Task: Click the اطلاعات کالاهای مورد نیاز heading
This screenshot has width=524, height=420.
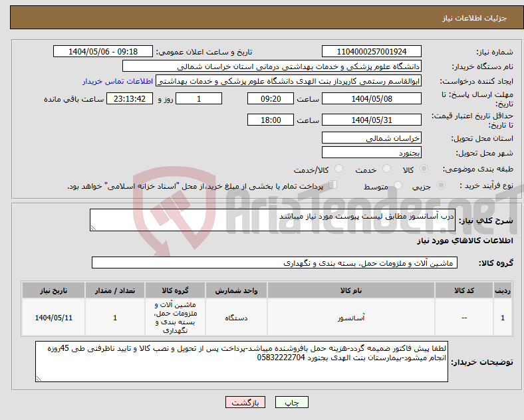Action: pos(465,241)
